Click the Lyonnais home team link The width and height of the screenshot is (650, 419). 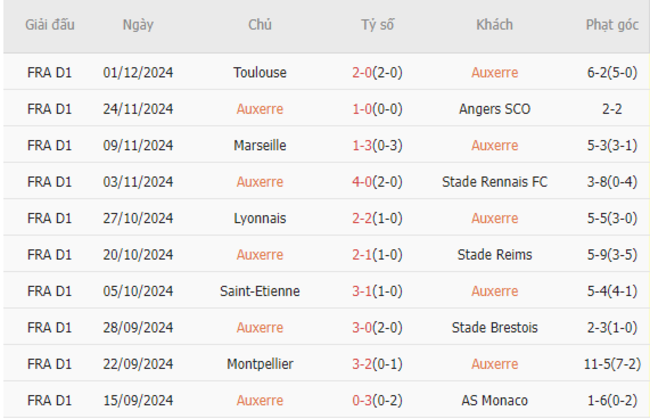(x=260, y=218)
